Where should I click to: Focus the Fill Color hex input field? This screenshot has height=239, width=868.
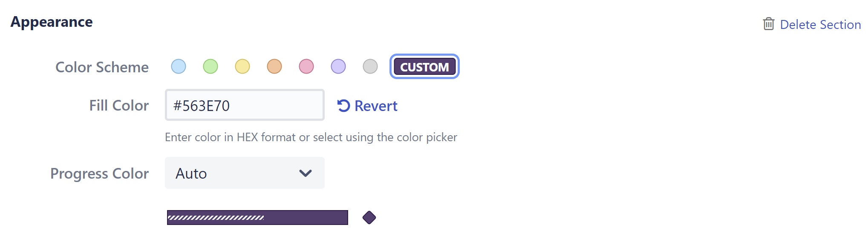pos(244,105)
